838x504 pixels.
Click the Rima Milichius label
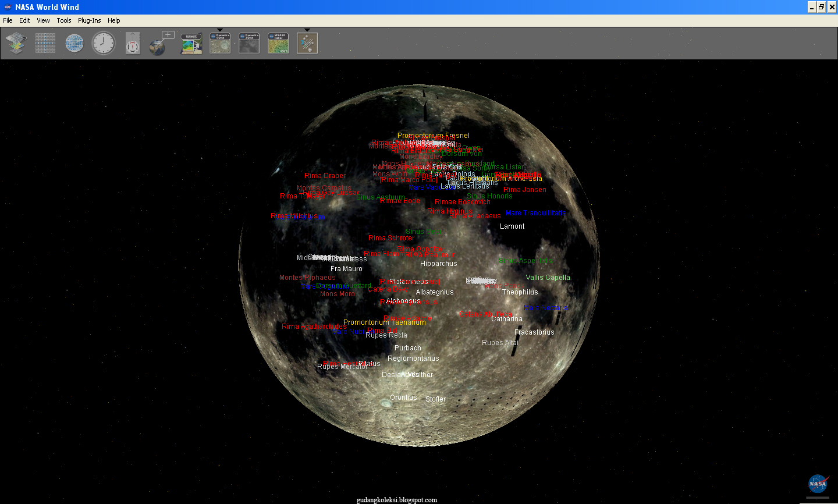294,216
